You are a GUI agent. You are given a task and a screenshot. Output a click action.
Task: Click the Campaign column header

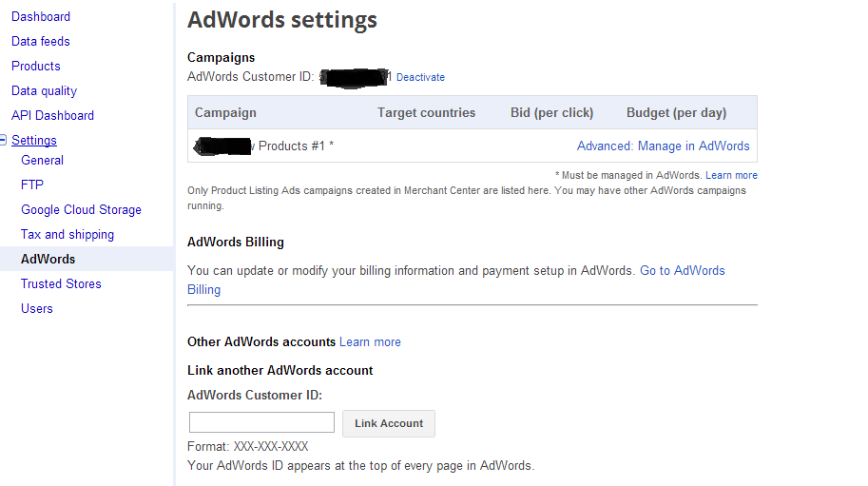tap(225, 113)
